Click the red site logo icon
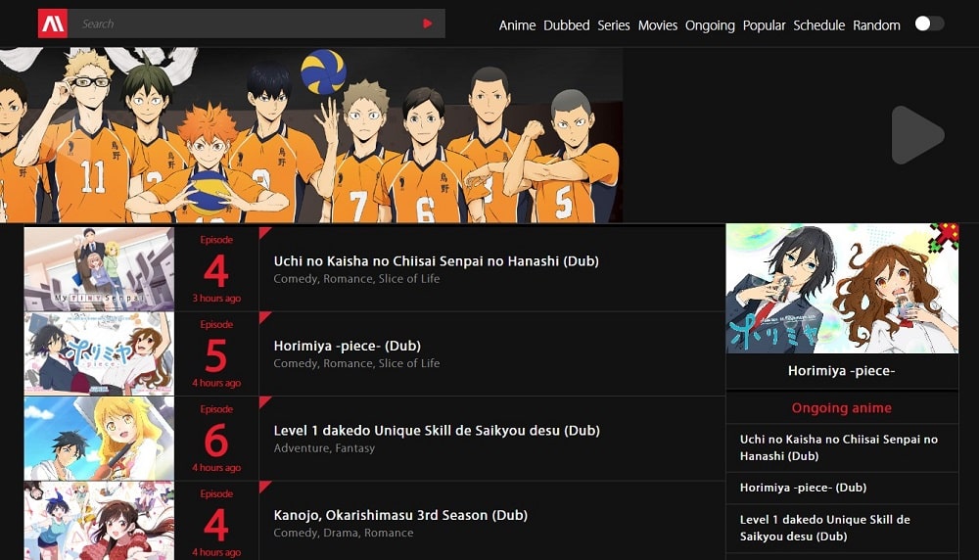Screen dimensions: 979x560 [53, 23]
